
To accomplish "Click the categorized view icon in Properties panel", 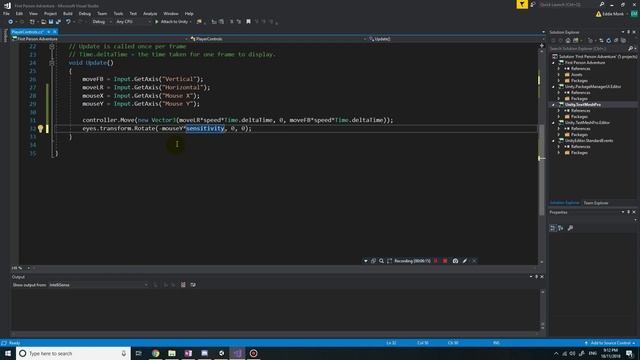I will click(552, 228).
